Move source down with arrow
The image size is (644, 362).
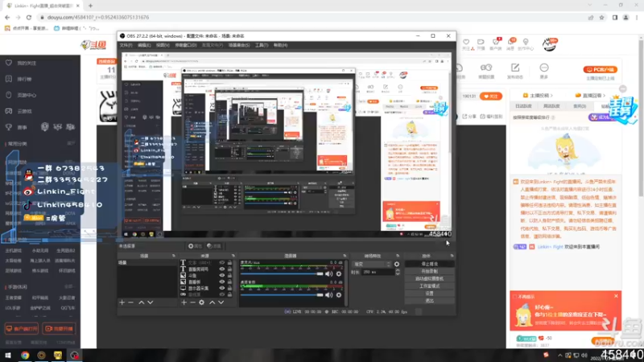pos(221,302)
